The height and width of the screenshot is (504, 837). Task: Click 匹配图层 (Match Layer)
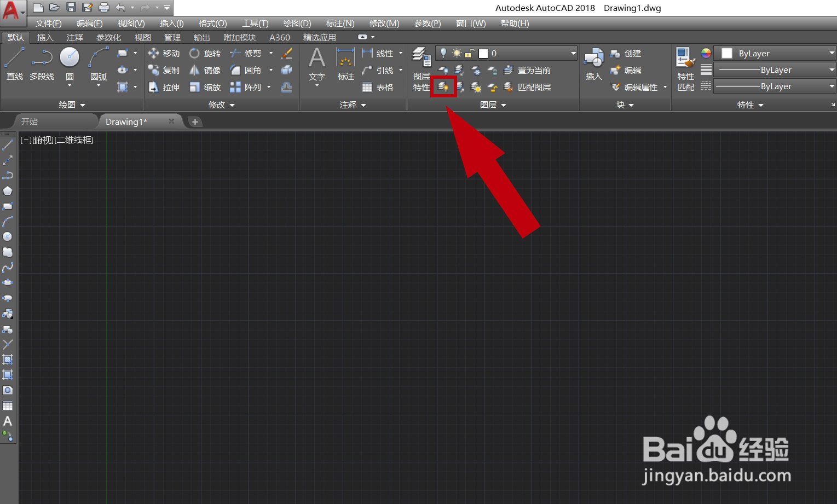pos(527,87)
